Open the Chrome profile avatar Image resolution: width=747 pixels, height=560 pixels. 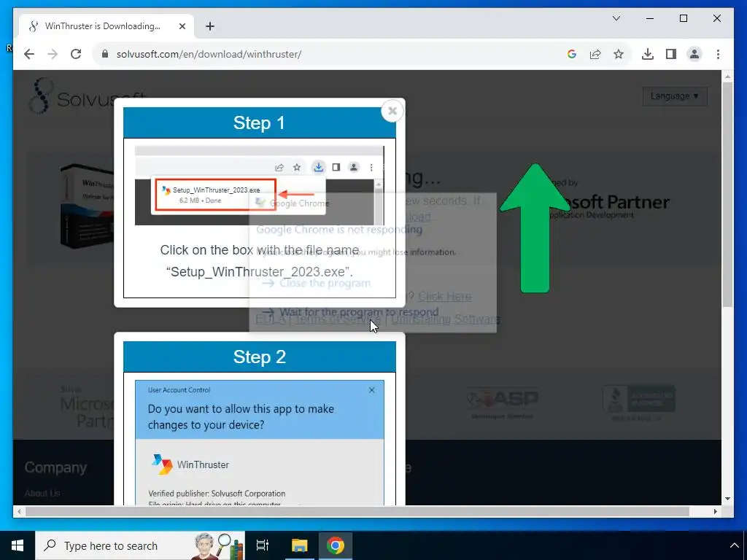(694, 54)
